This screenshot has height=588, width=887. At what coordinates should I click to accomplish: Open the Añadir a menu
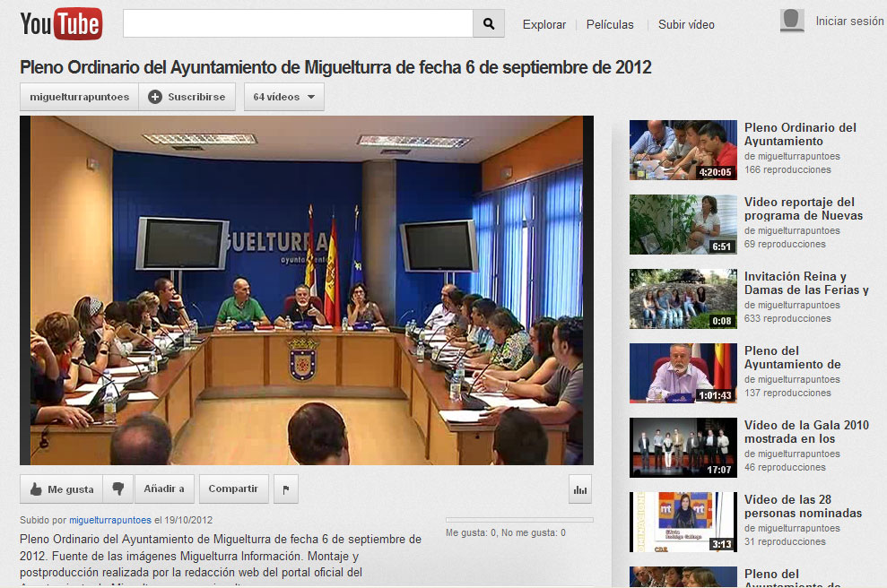[164, 489]
